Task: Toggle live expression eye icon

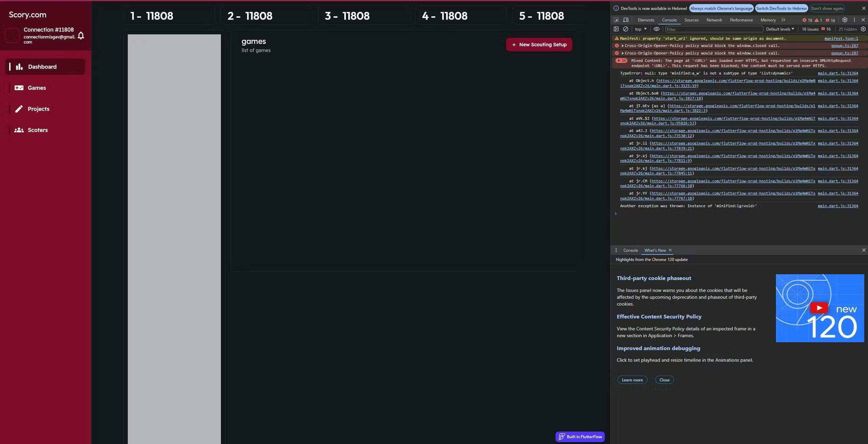Action: click(657, 29)
